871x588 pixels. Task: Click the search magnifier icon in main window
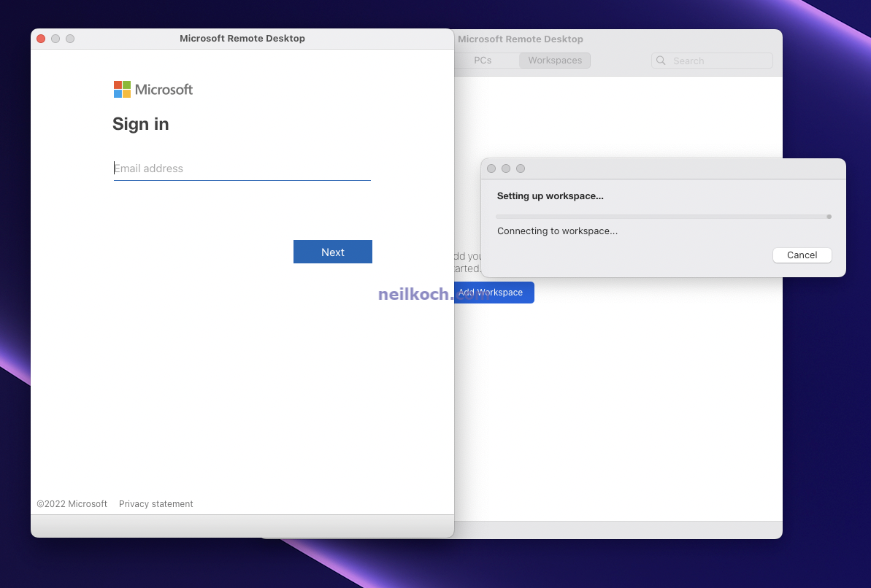(x=661, y=61)
